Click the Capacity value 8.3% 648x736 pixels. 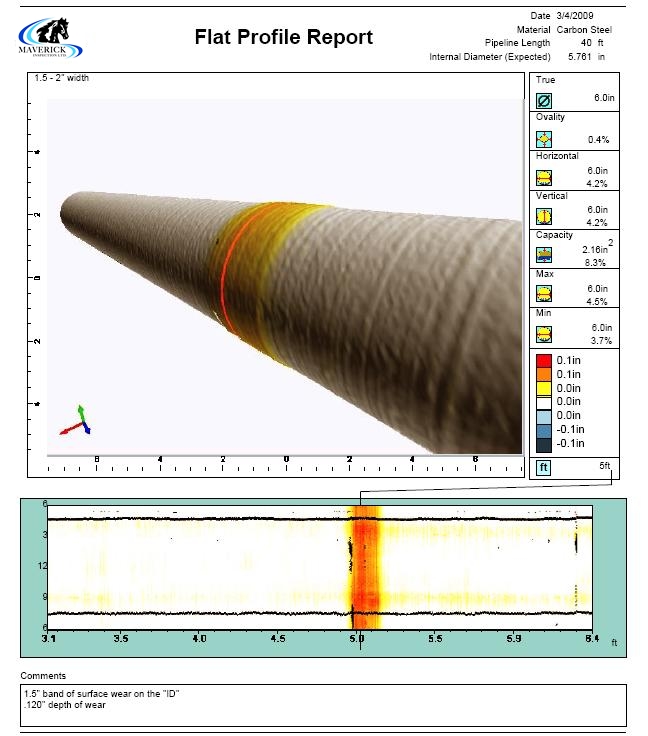[595, 262]
